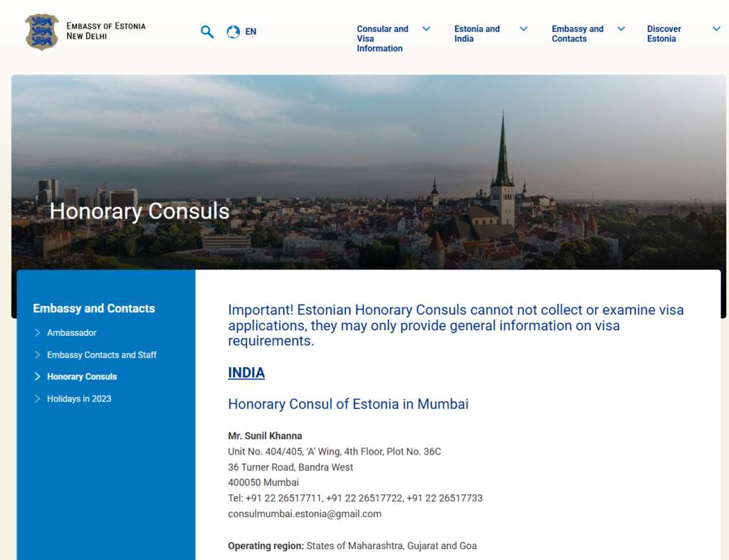The height and width of the screenshot is (560, 729).
Task: Click the arrow icon beside Ambassador
Action: point(38,333)
